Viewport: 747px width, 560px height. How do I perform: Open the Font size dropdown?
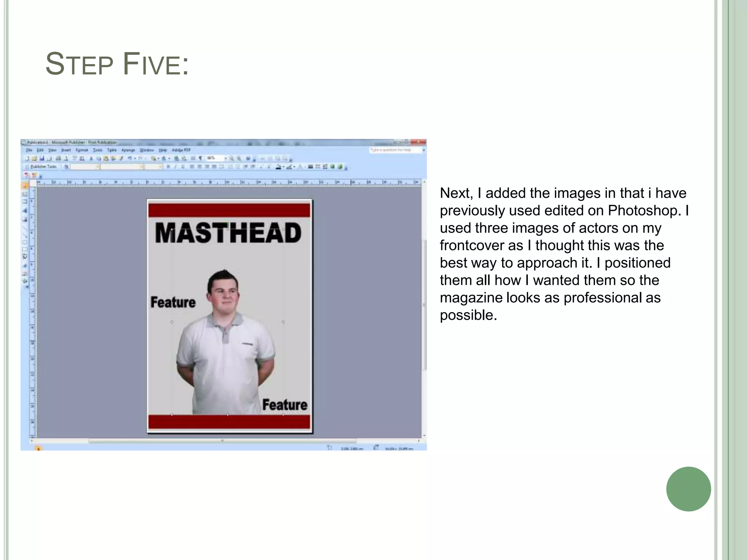click(x=153, y=167)
